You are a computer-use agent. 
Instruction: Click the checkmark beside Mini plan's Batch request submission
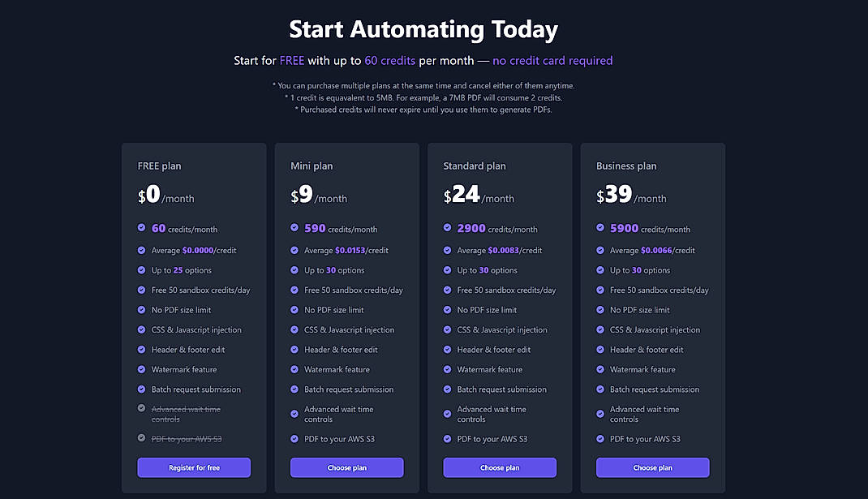(x=294, y=389)
